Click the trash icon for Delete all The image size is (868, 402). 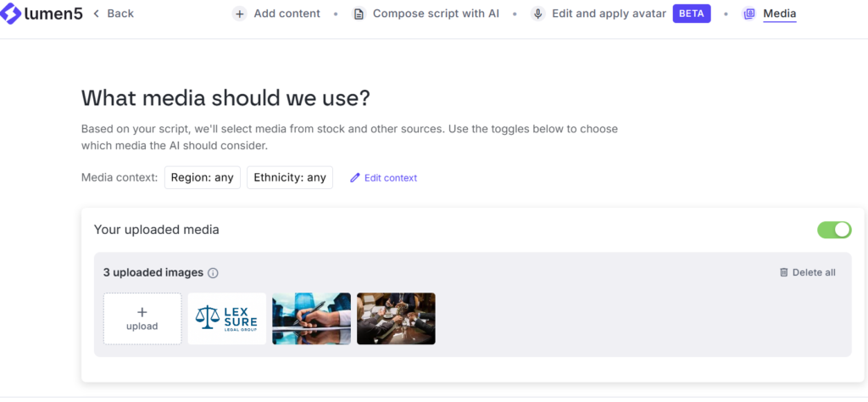tap(783, 272)
